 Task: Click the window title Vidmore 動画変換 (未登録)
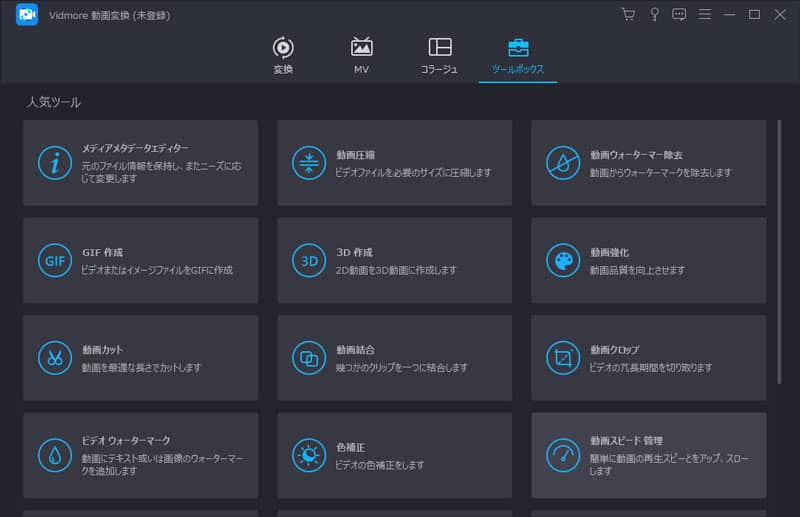click(x=110, y=15)
